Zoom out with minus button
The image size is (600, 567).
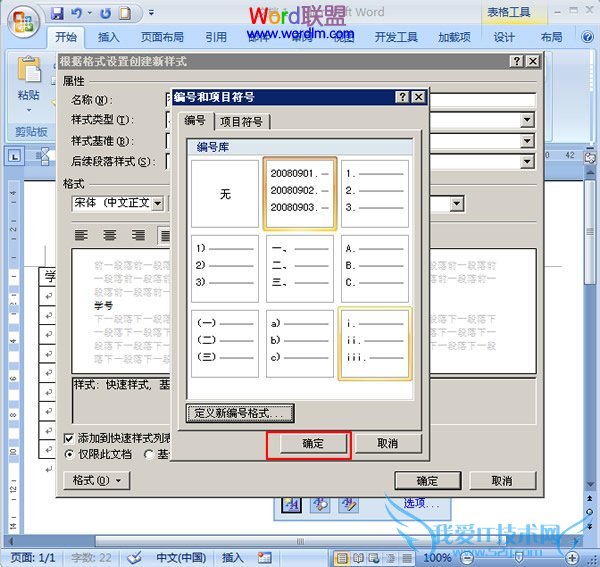pyautogui.click(x=466, y=558)
